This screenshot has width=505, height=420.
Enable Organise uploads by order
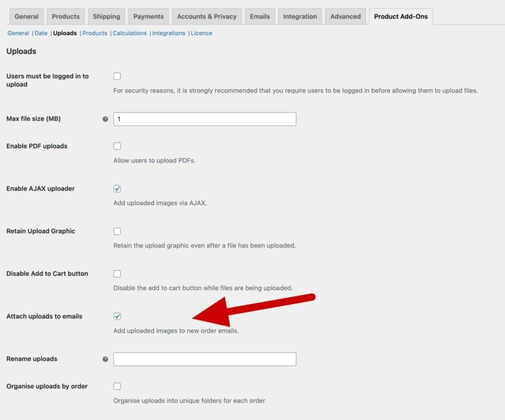point(117,386)
